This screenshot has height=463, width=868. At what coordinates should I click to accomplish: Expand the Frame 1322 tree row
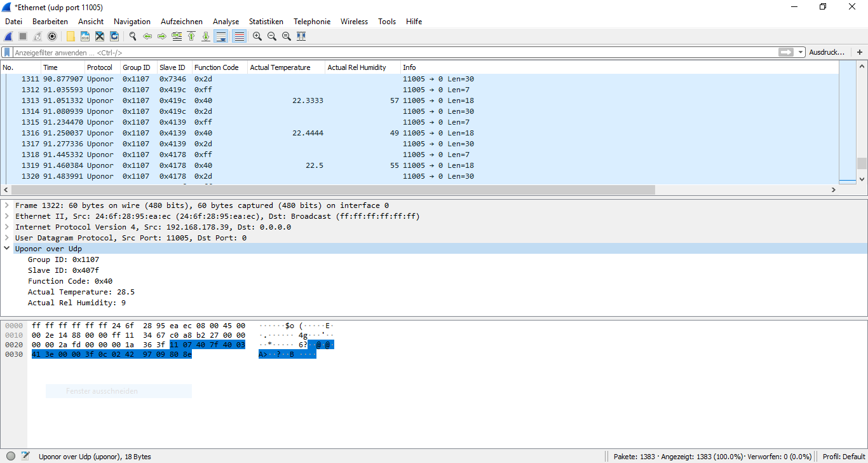pyautogui.click(x=7, y=205)
